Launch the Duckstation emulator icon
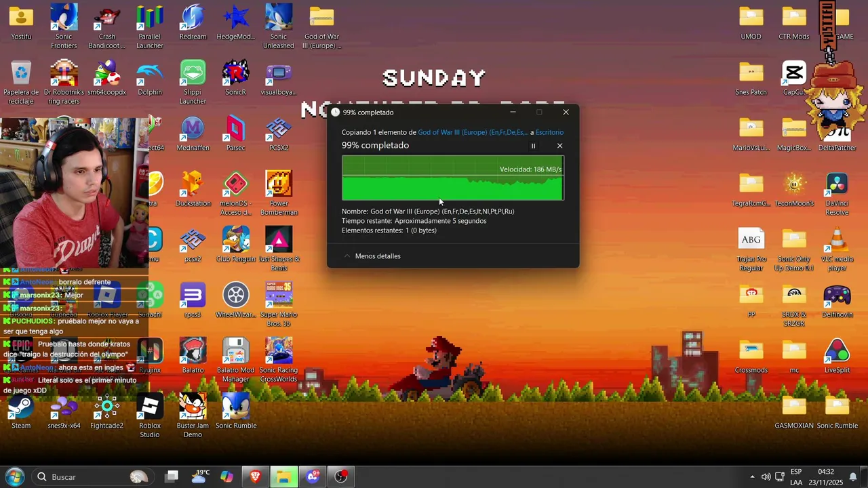 (x=193, y=190)
